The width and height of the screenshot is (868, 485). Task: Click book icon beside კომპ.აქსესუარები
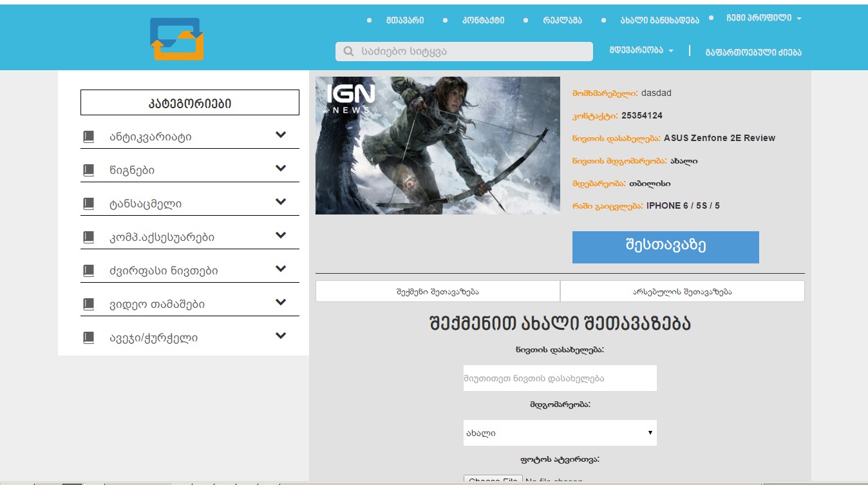tap(89, 237)
